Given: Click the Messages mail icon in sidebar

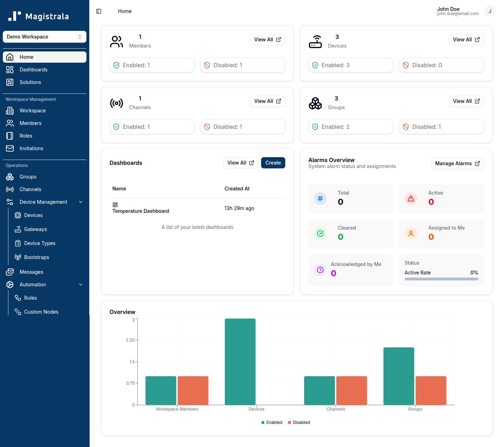Looking at the screenshot, I should 10,272.
